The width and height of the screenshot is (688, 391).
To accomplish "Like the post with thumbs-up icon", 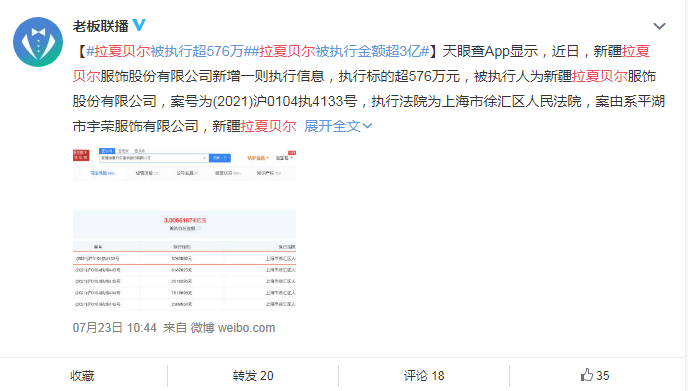I will tap(595, 375).
